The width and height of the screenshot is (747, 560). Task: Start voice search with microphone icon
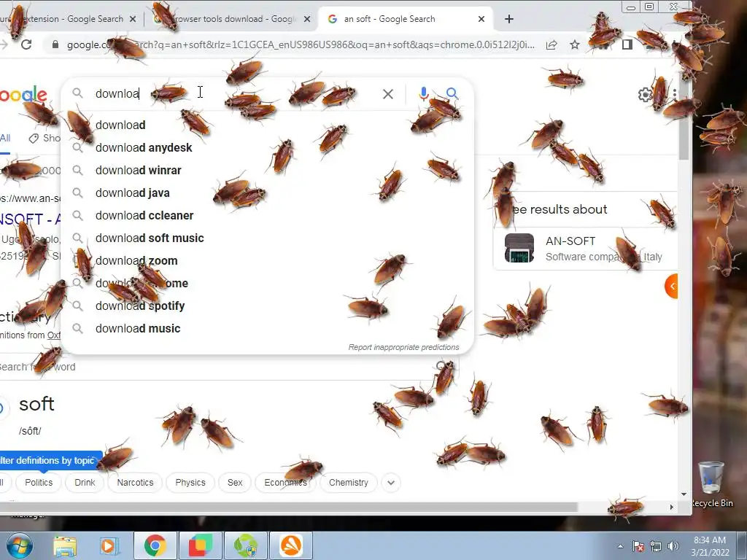[x=424, y=93]
